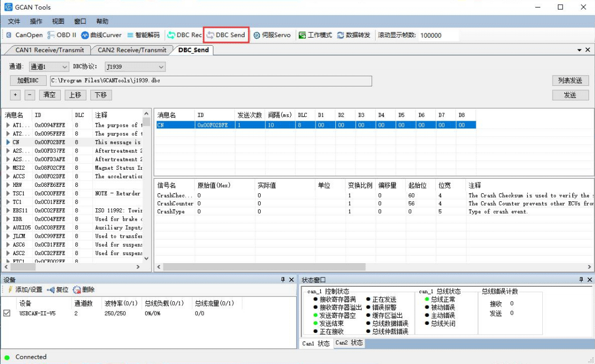Open the 文件 menu
The height and width of the screenshot is (364, 595).
14,21
